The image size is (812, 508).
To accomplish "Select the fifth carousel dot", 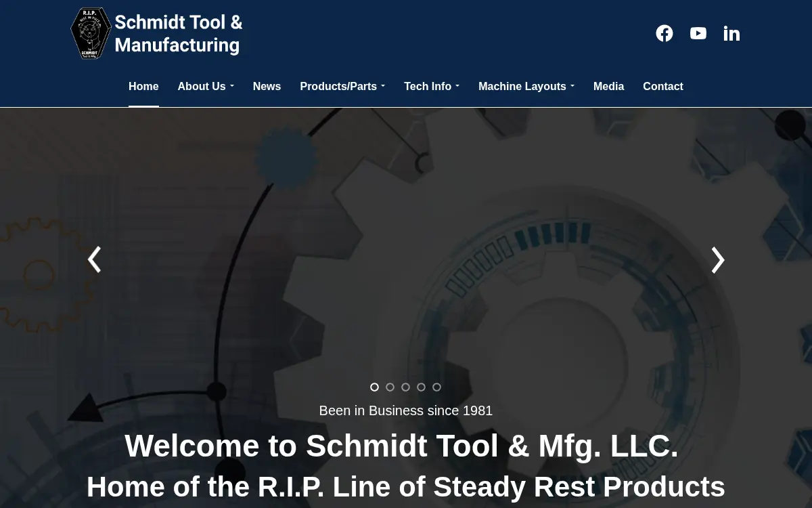I will point(436,387).
